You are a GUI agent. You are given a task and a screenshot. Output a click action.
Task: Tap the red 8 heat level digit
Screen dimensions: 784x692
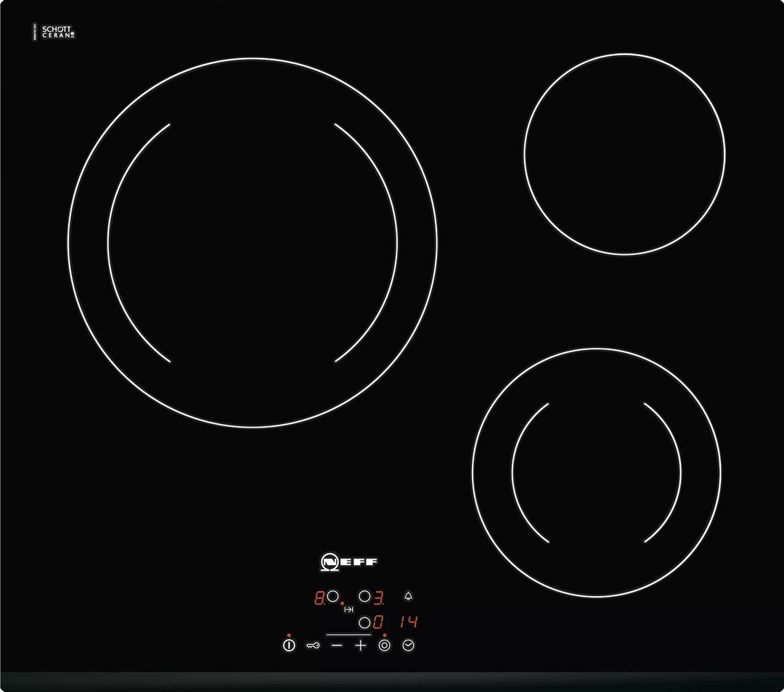pyautogui.click(x=319, y=598)
